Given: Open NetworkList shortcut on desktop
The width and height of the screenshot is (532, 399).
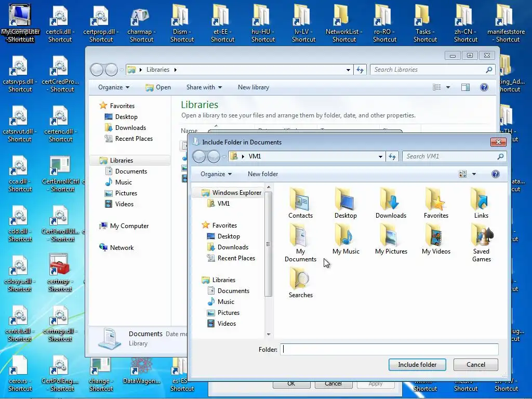Looking at the screenshot, I should coord(344,24).
